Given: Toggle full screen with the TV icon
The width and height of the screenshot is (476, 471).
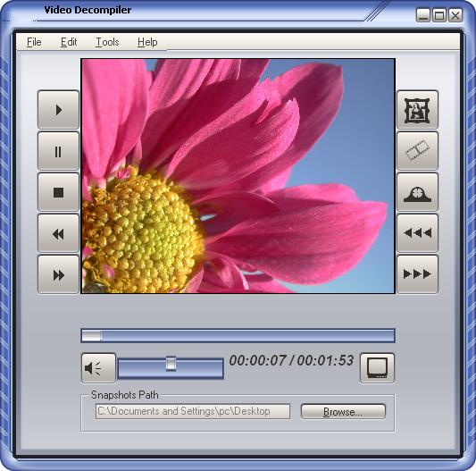Looking at the screenshot, I should click(377, 368).
